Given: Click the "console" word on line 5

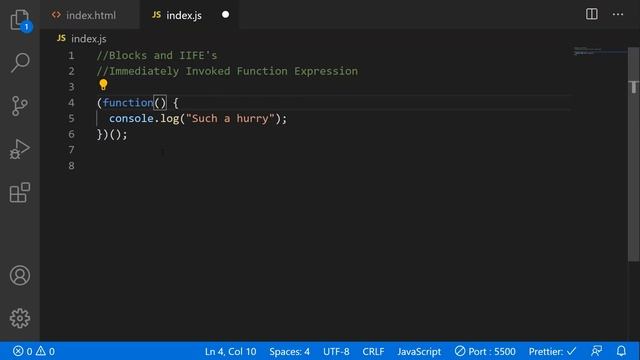Looking at the screenshot, I should click(131, 118).
